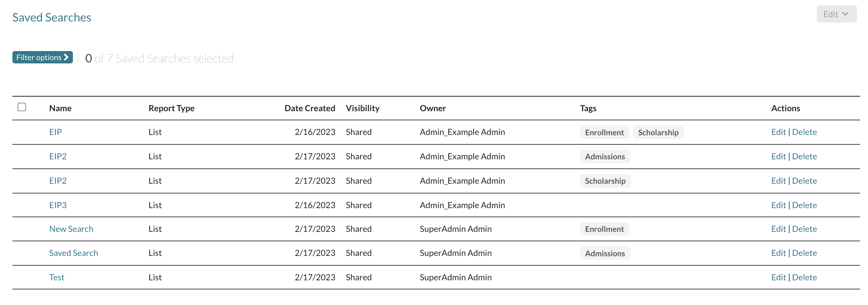This screenshot has width=868, height=305.
Task: Click the Owner column header
Action: (x=433, y=108)
